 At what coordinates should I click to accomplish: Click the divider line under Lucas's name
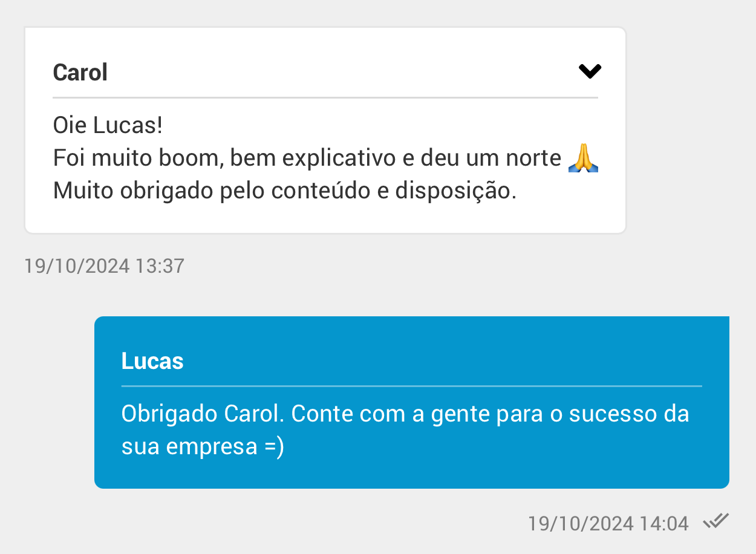click(x=411, y=386)
